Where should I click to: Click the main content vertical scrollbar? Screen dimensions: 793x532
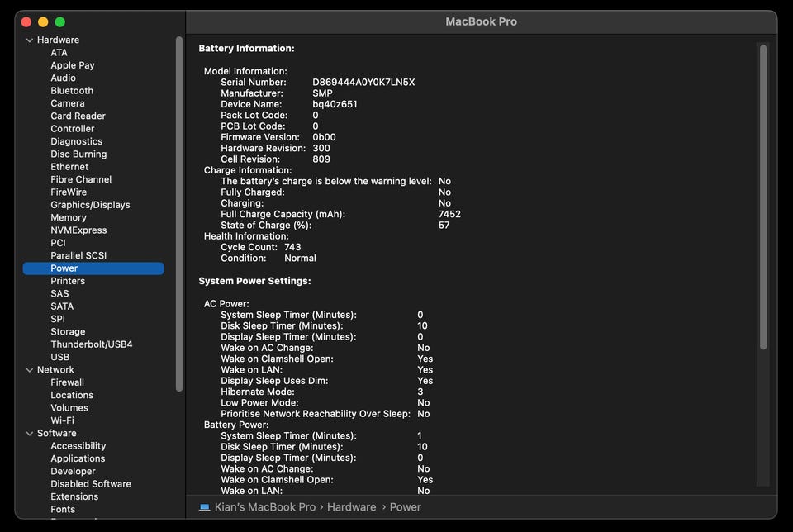(763, 197)
